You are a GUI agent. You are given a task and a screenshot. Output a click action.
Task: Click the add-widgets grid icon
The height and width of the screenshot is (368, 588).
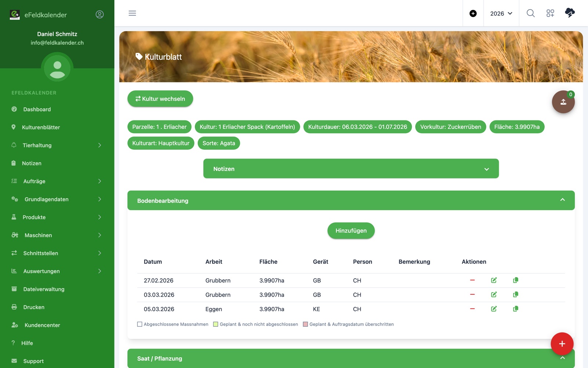point(550,13)
